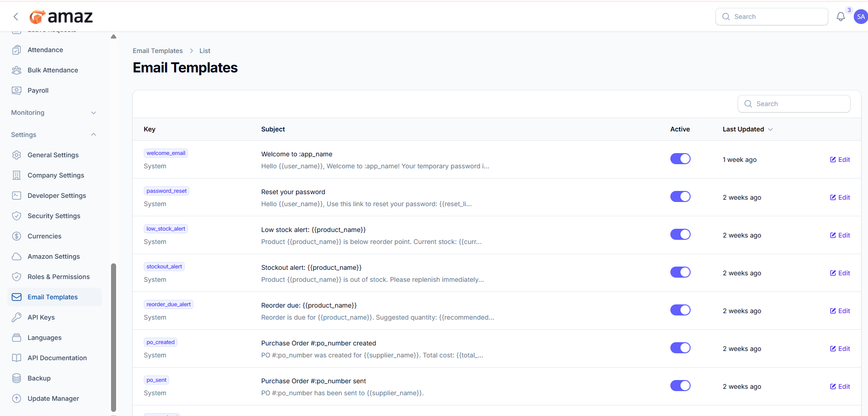The height and width of the screenshot is (416, 868).
Task: Click the Key column header
Action: tap(149, 129)
